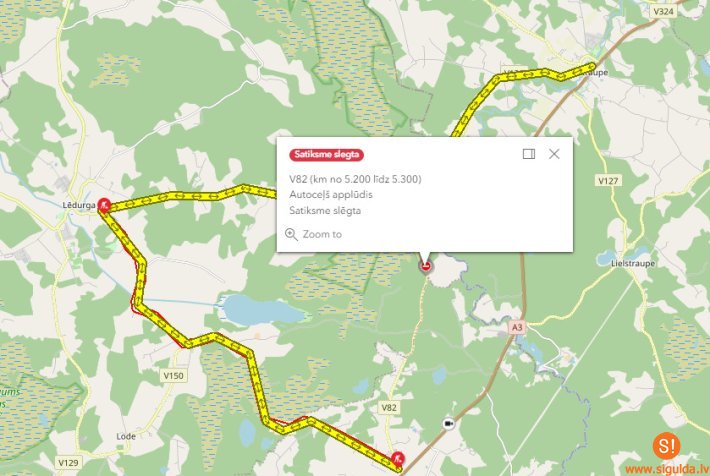Select the road closed marker under the popup
710x476 pixels.
click(426, 266)
